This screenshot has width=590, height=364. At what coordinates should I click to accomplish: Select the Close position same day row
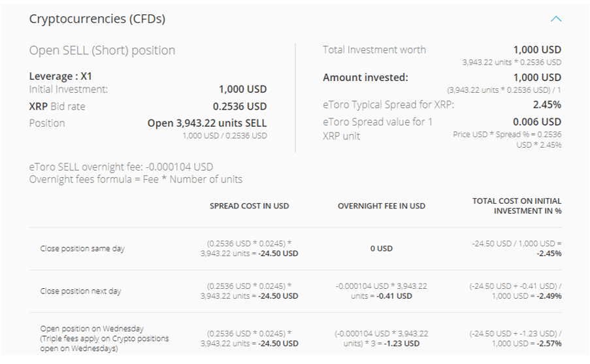82,248
